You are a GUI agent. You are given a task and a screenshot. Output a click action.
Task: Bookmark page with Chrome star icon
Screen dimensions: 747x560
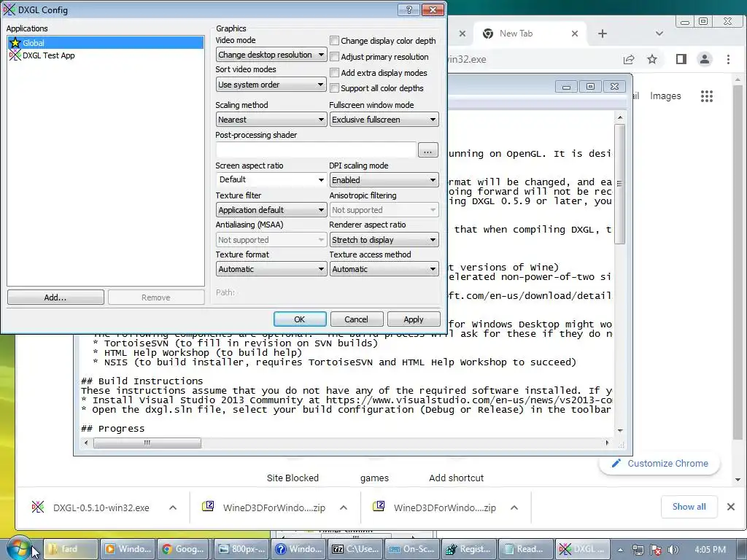[x=652, y=59]
